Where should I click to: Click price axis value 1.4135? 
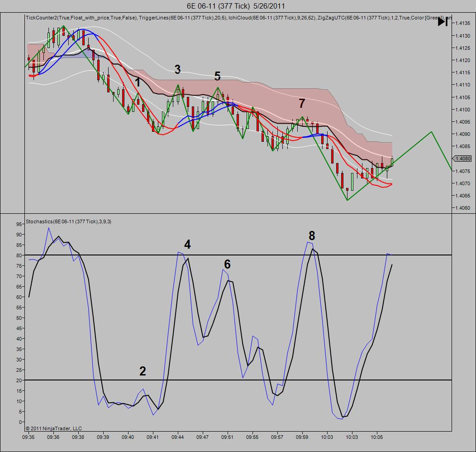(463, 23)
